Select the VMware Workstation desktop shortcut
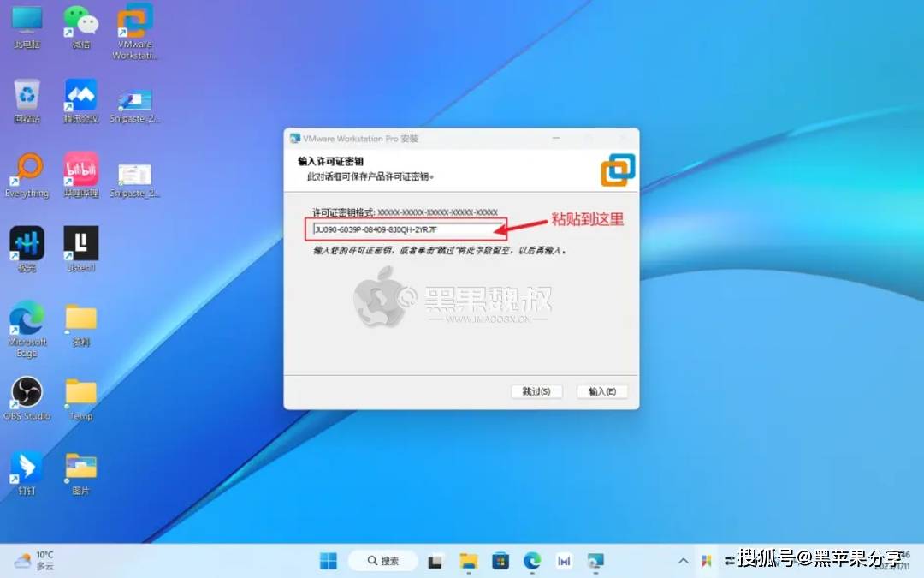The image size is (924, 578). click(x=135, y=31)
